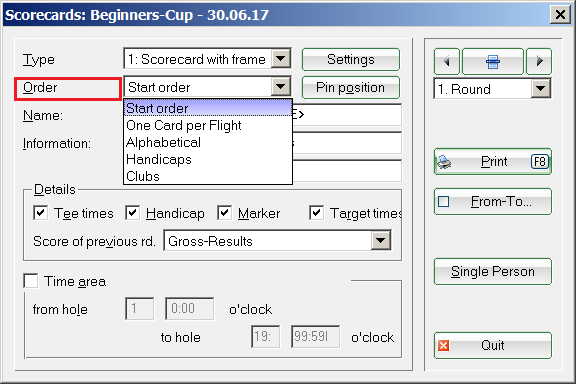Screen dimensions: 576x384
Task: Click the next round right arrow icon
Action: [x=539, y=61]
